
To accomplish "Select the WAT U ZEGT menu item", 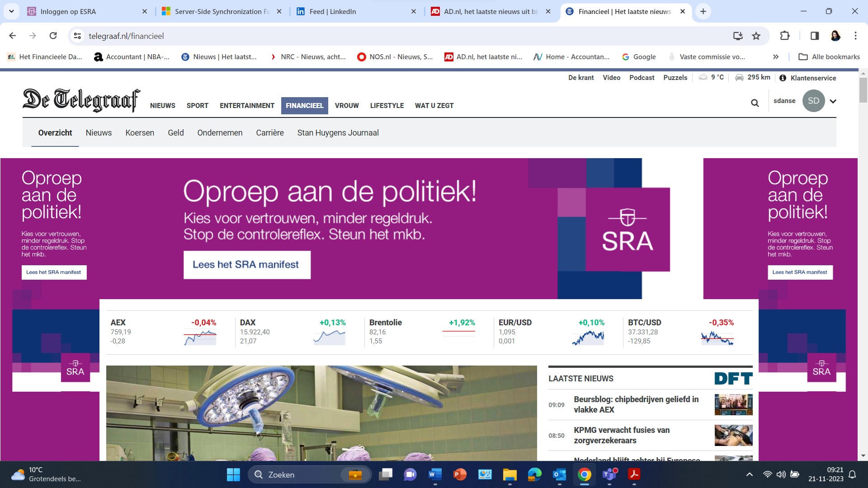I will tap(434, 106).
